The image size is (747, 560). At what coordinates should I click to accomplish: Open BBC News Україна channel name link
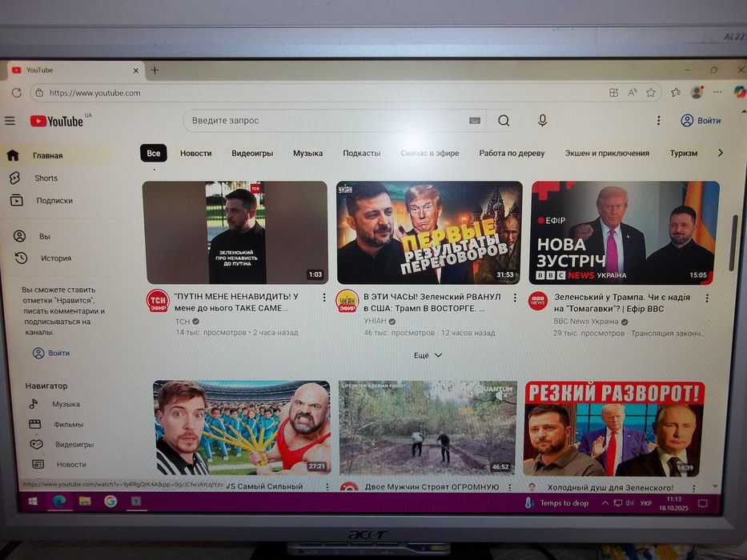(585, 322)
